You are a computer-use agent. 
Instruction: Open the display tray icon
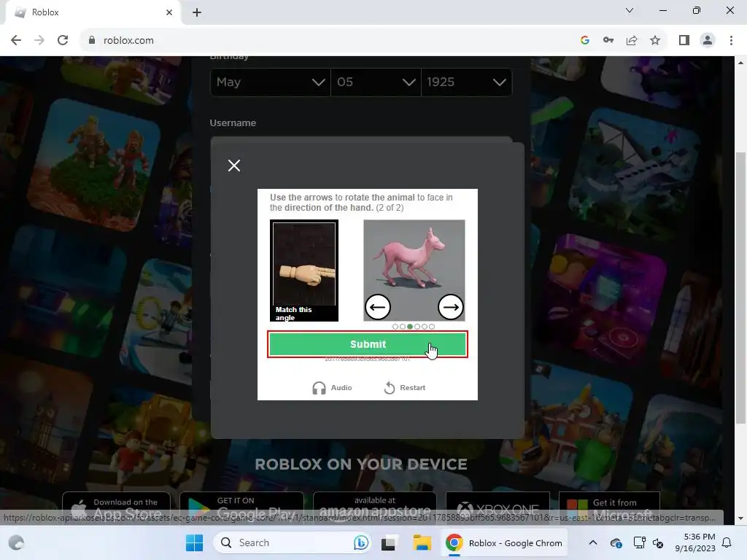point(639,542)
